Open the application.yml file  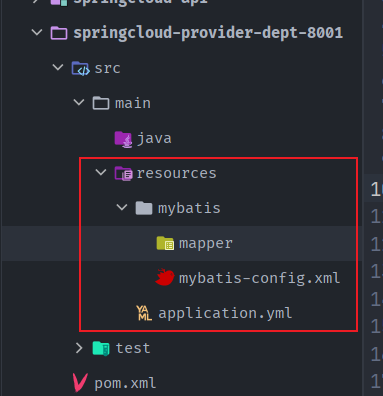(x=225, y=314)
